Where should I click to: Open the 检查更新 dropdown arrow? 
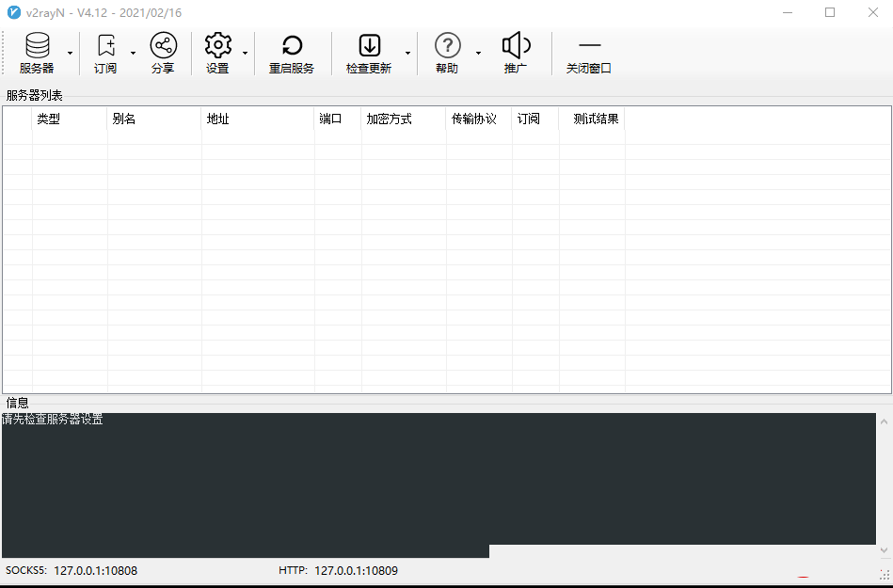407,54
